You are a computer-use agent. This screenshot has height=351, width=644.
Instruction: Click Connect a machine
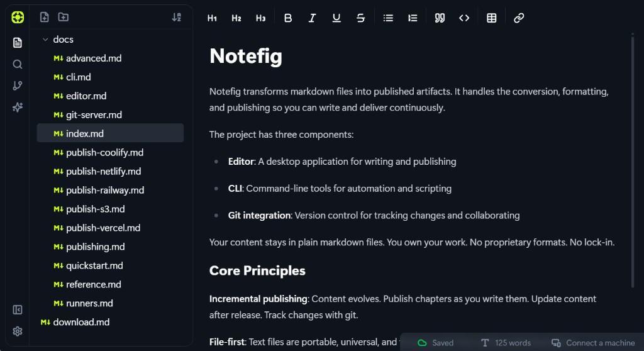click(593, 343)
